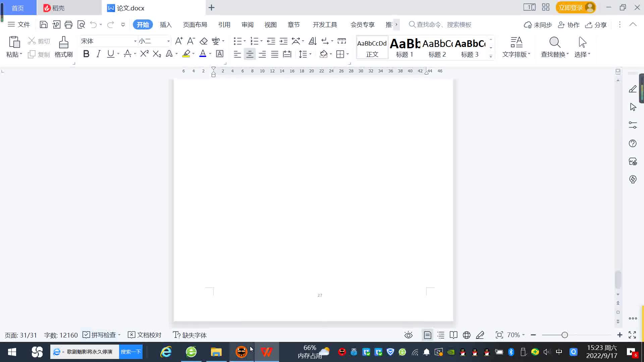This screenshot has height=362, width=644.
Task: Apply superscript X² formatting
Action: (x=144, y=54)
